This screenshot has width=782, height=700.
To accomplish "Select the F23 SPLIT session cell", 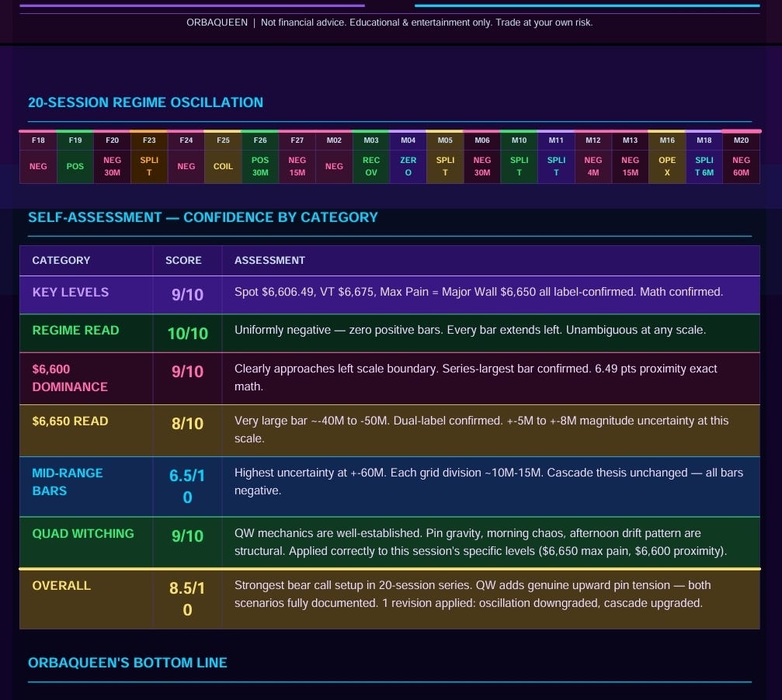I will [149, 157].
